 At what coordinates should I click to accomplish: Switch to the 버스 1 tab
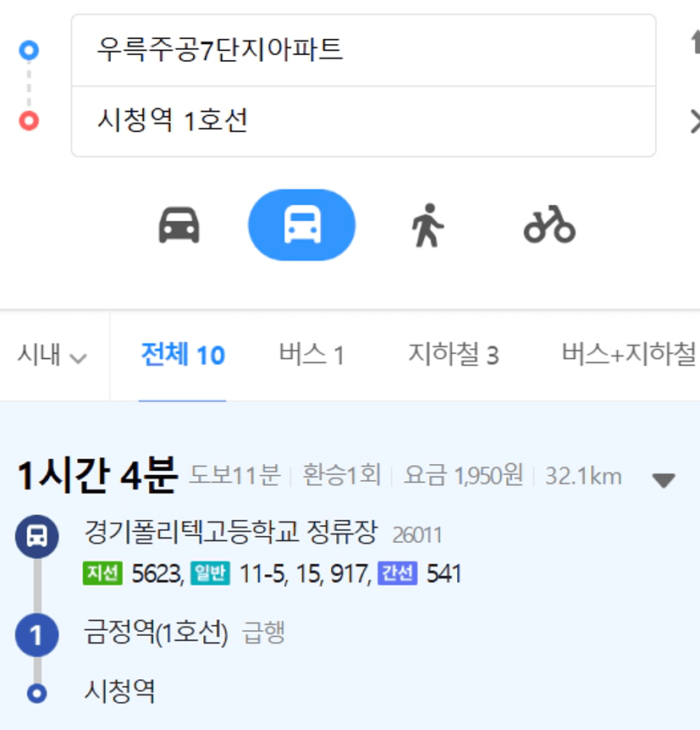click(x=311, y=355)
